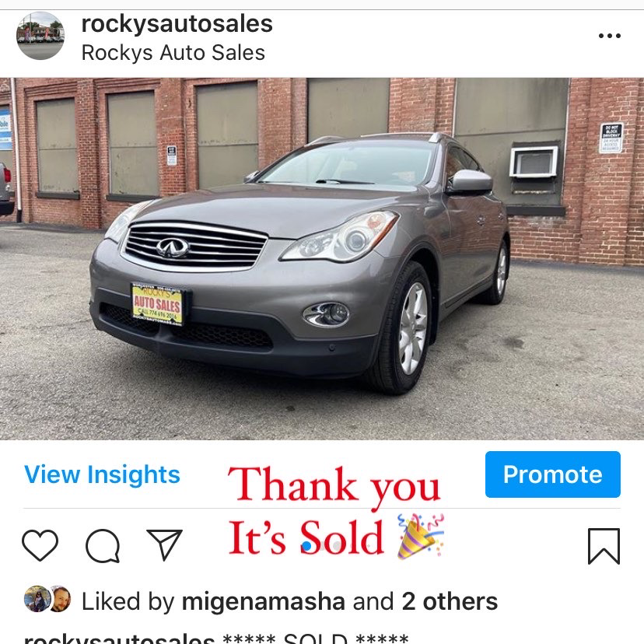Open comments via the speech bubble icon
This screenshot has height=644, width=644.
pyautogui.click(x=103, y=545)
